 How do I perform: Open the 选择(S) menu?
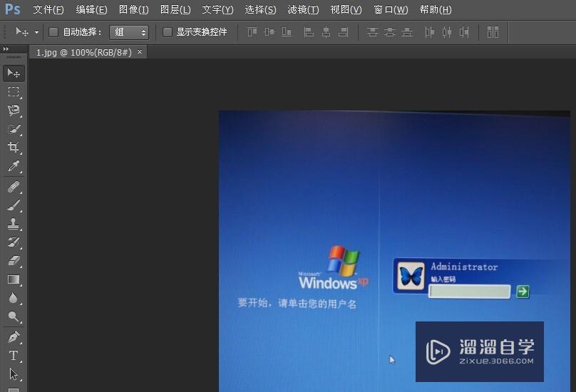click(260, 9)
